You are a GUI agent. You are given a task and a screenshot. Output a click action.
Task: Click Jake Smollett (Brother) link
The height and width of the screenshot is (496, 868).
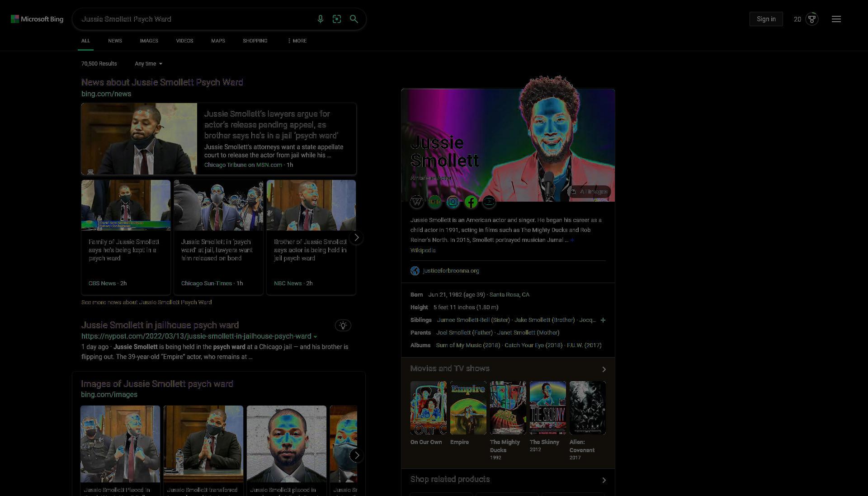point(545,320)
